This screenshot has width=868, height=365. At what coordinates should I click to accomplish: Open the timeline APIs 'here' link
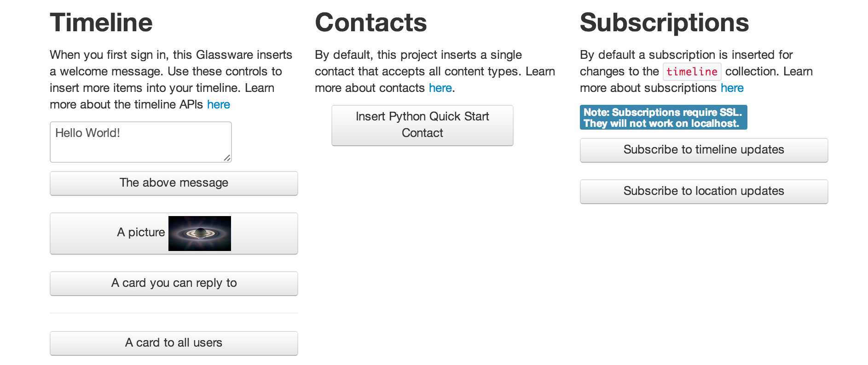coord(219,104)
